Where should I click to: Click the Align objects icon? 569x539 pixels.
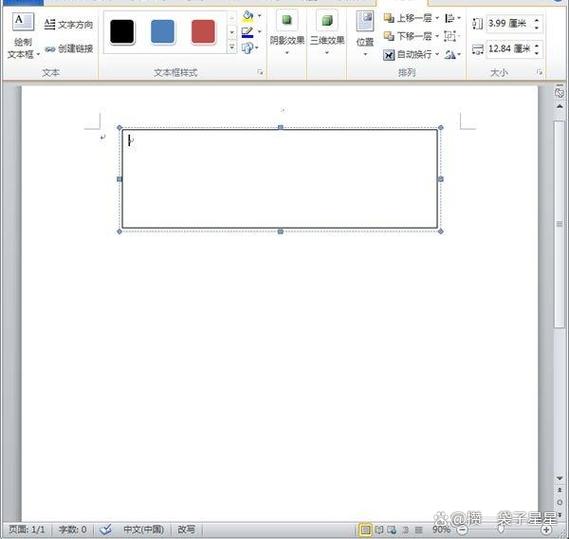coord(450,18)
